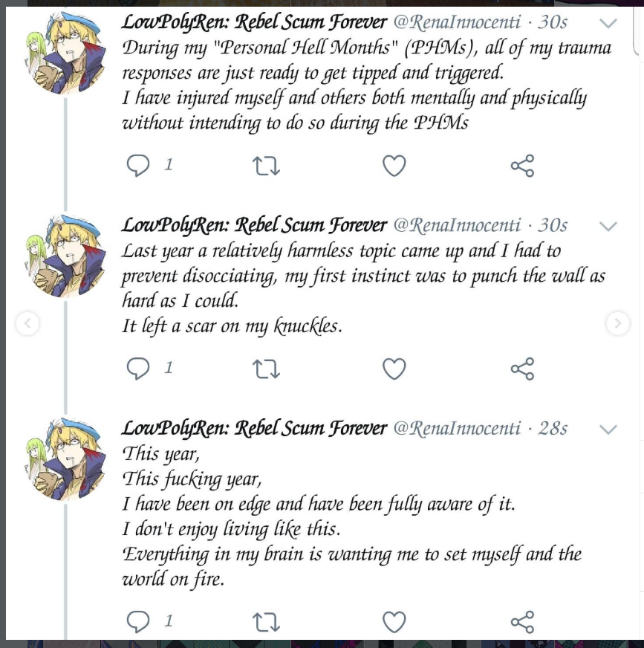Share the 'This year' tweet
Screen dimensions: 644x648
tap(522, 622)
